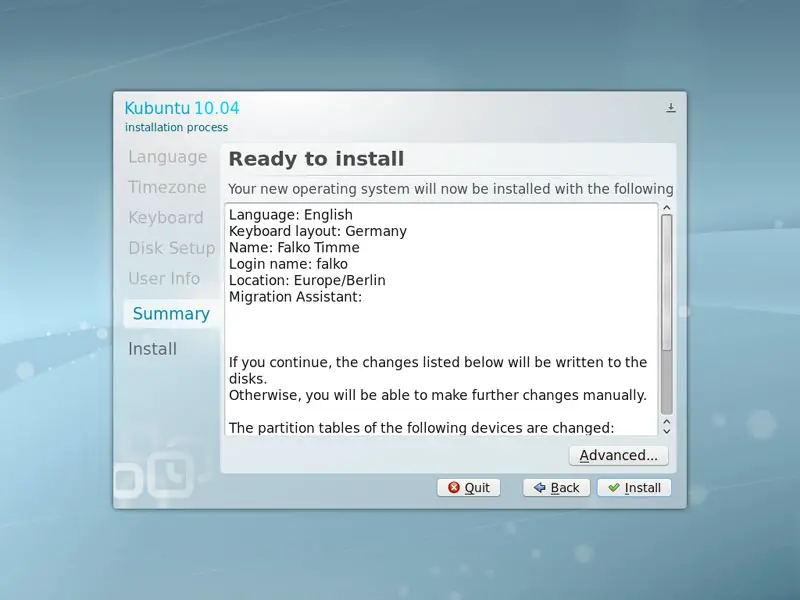Click the 'Language: English' line
800x600 pixels.
point(291,215)
